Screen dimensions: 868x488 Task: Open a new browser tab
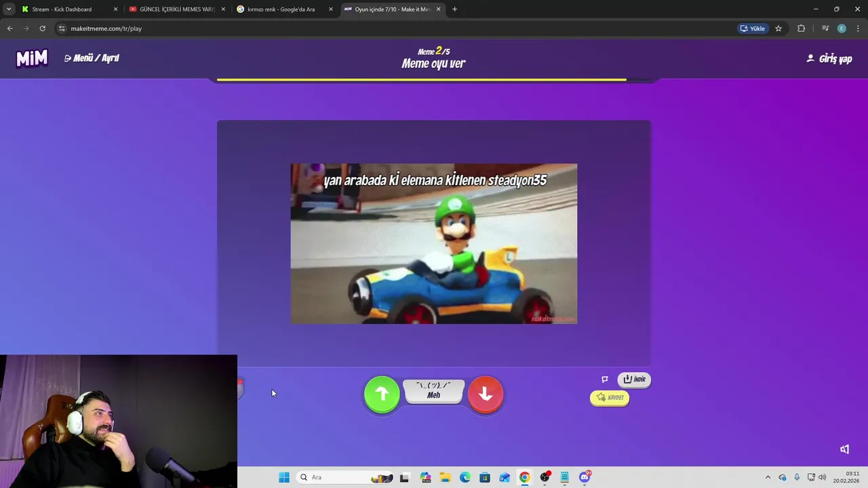click(454, 9)
